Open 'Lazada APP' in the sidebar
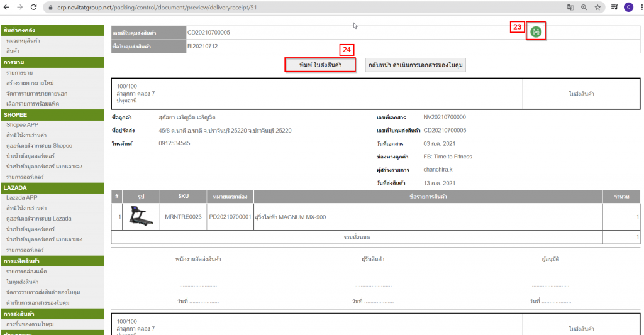 point(21,197)
